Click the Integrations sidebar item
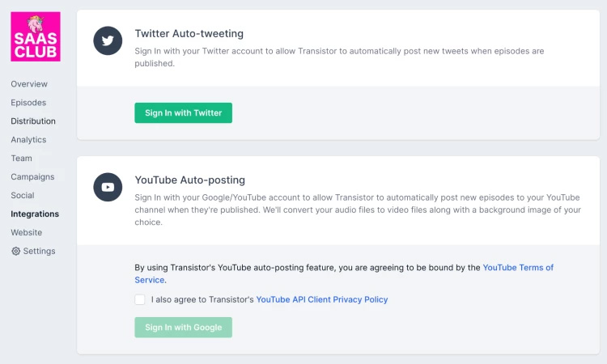The image size is (607, 364). pos(35,214)
